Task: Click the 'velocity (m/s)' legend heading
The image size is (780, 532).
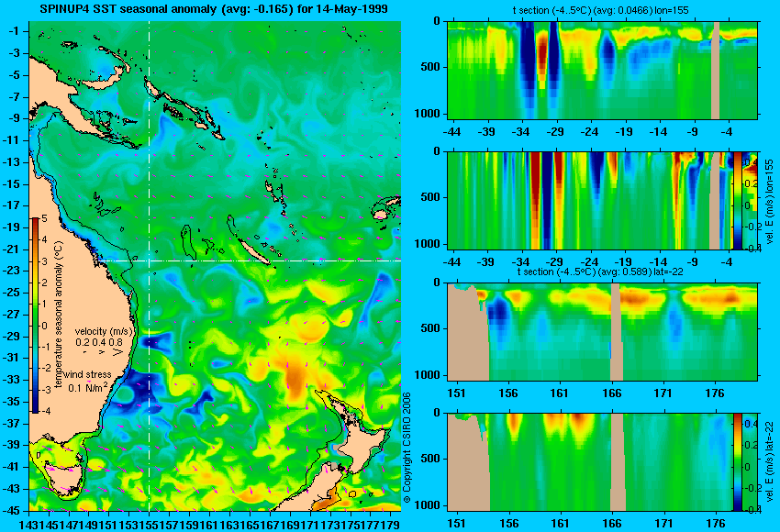Action: tap(104, 331)
